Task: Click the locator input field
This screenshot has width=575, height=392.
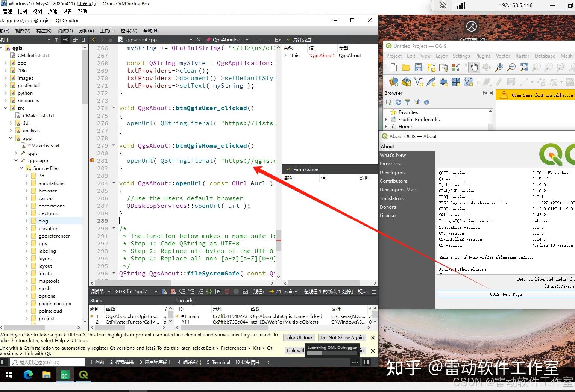Action: (47, 362)
